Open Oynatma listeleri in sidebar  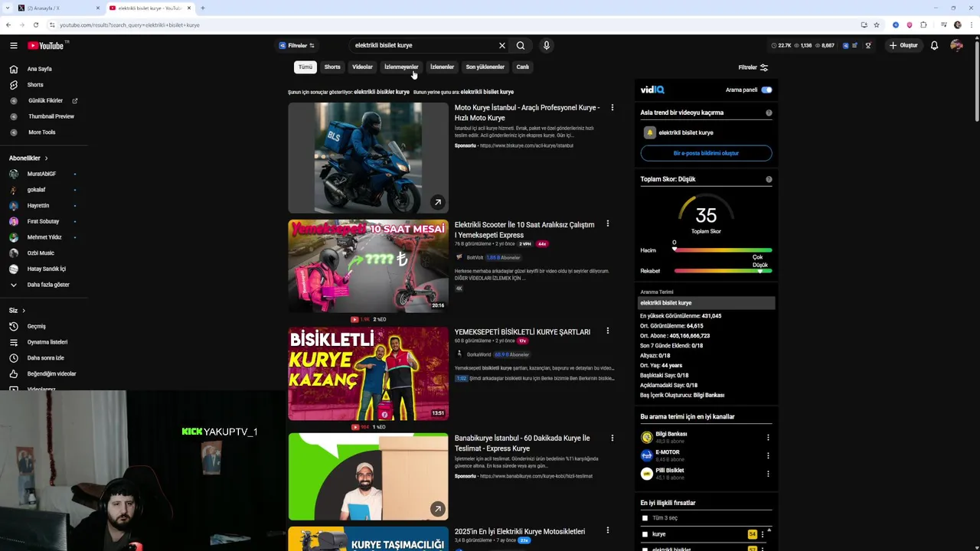pos(47,342)
